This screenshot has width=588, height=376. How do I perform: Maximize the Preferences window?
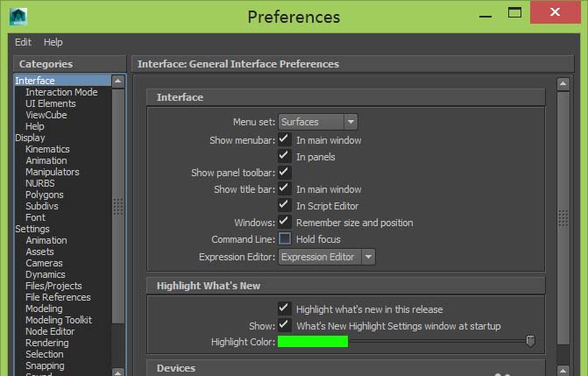click(516, 12)
